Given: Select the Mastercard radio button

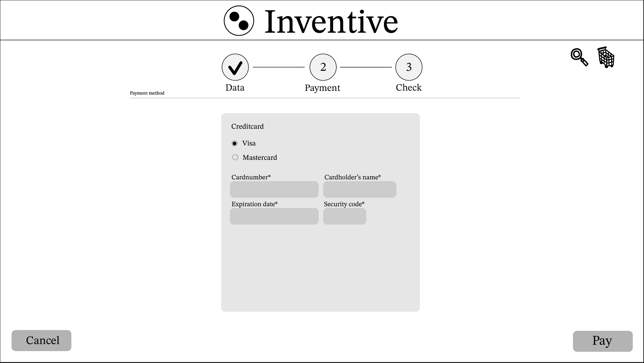Looking at the screenshot, I should (x=235, y=157).
